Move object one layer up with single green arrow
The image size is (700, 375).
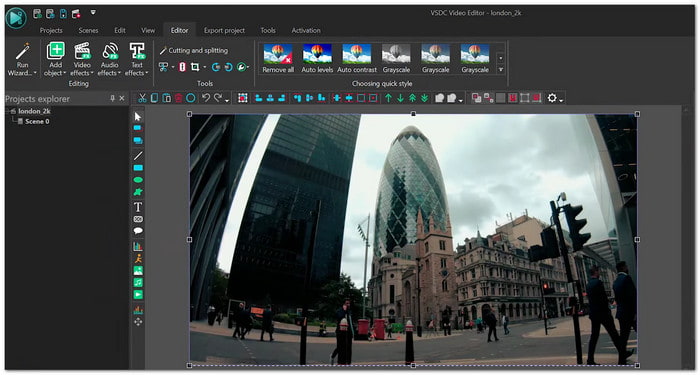(388, 98)
